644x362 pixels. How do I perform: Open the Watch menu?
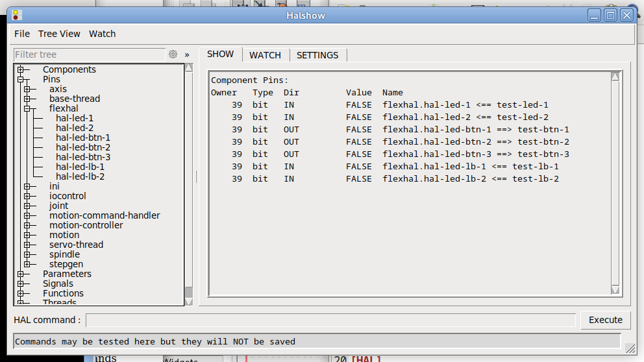102,34
